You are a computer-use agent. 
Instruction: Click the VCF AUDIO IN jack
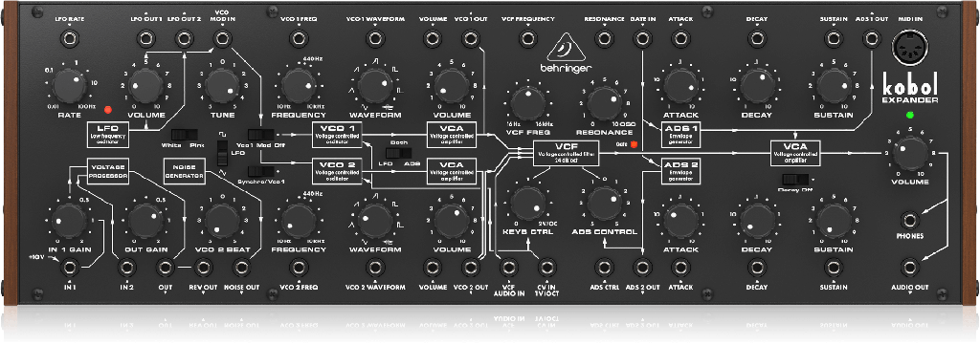pyautogui.click(x=508, y=269)
